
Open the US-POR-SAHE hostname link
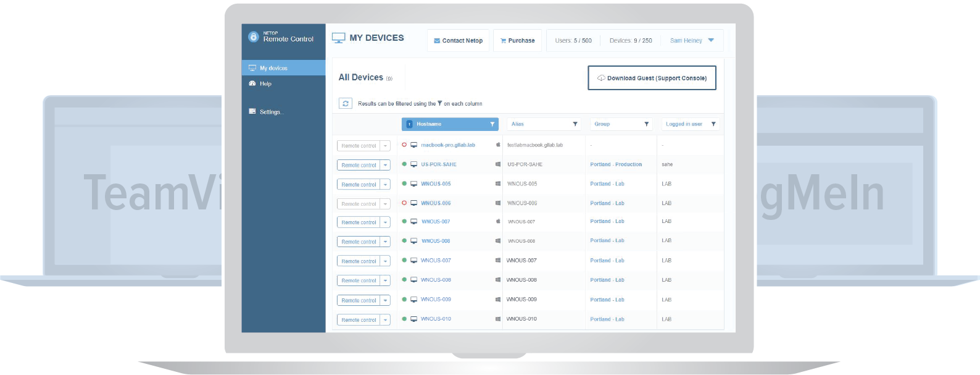pos(439,164)
